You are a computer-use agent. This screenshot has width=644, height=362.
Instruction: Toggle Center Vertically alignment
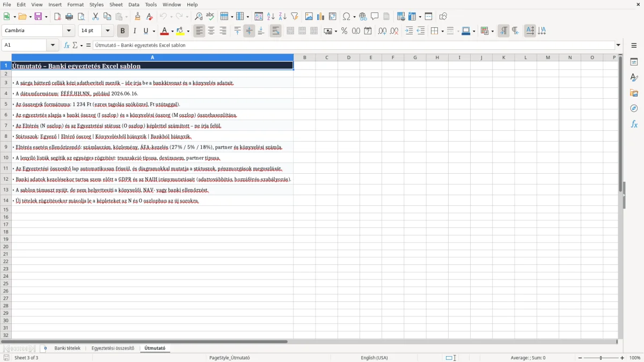tap(250, 31)
